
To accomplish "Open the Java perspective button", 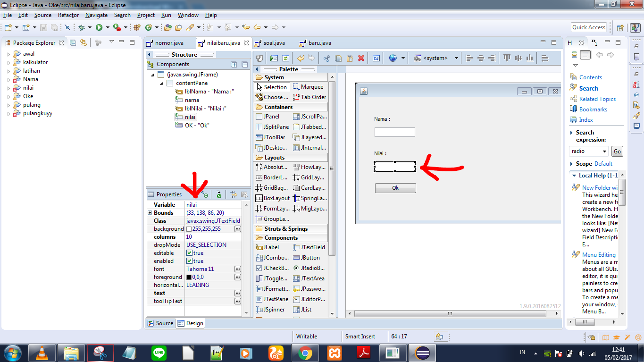I will coord(635,27).
